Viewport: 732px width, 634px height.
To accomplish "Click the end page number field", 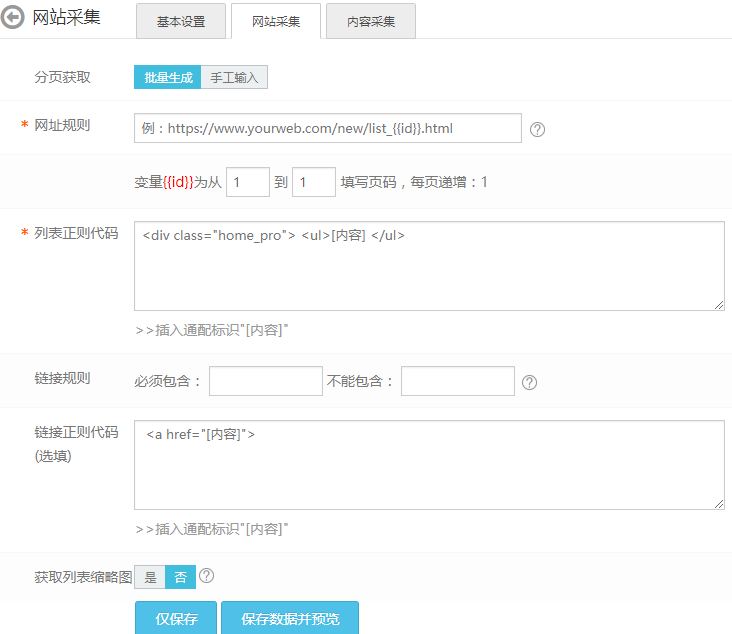I will point(313,182).
